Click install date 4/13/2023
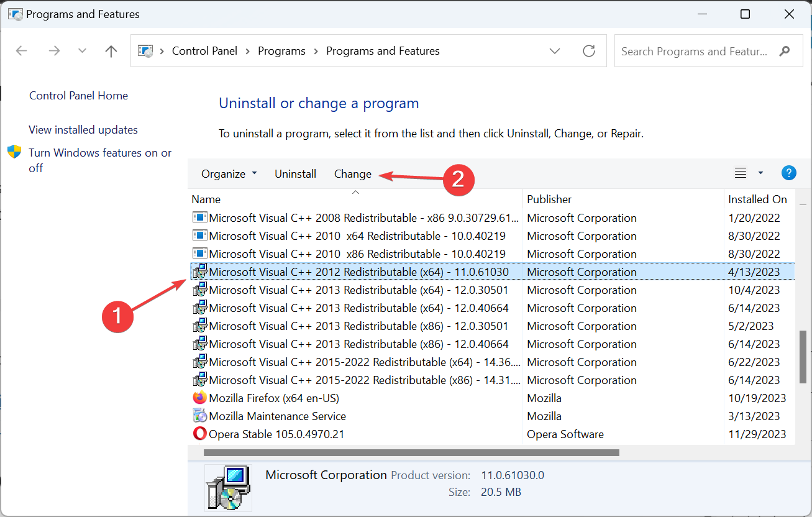 coord(754,272)
